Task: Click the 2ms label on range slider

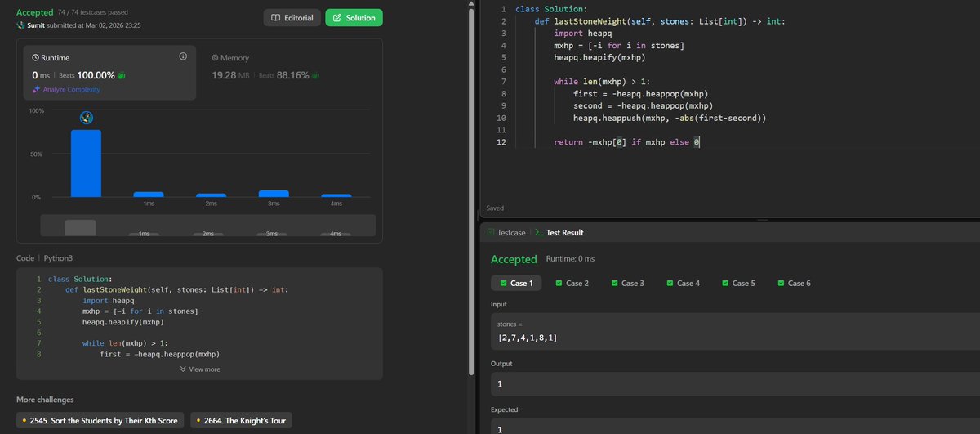Action: (208, 234)
